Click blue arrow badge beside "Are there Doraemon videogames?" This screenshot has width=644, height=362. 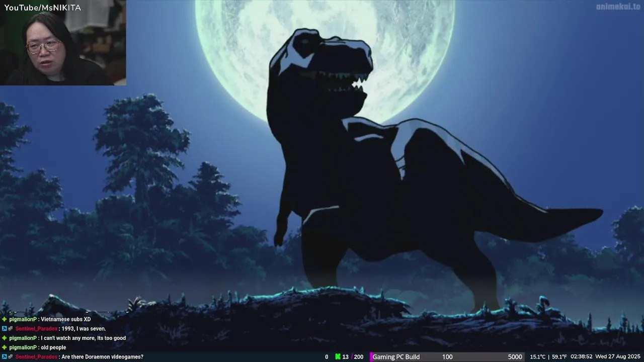(x=5, y=357)
